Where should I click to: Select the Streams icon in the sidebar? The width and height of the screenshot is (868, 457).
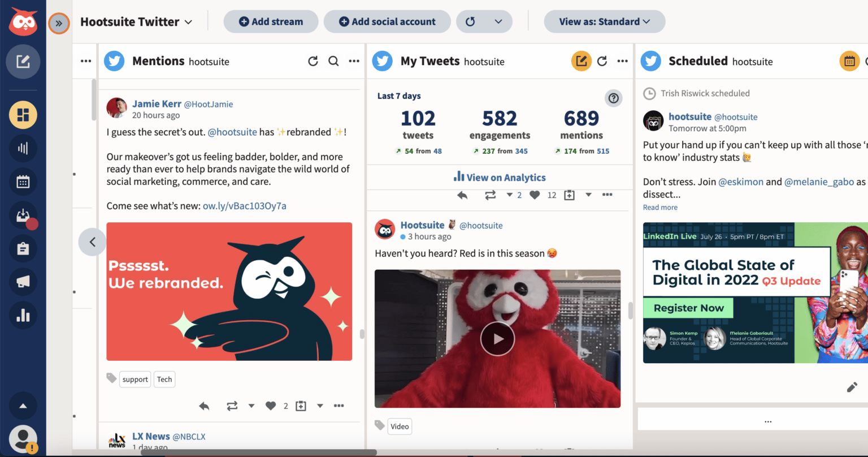pyautogui.click(x=23, y=115)
